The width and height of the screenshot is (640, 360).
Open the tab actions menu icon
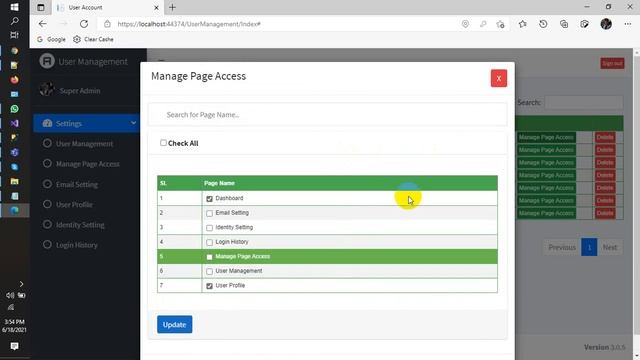[x=41, y=7]
